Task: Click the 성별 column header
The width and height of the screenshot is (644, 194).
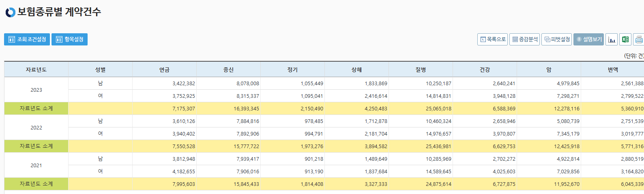Action: click(100, 69)
